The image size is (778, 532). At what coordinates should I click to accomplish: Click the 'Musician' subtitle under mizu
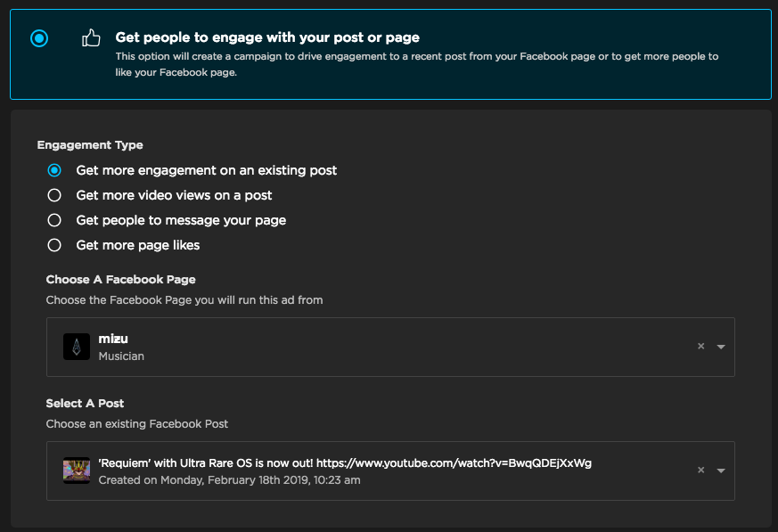(121, 356)
